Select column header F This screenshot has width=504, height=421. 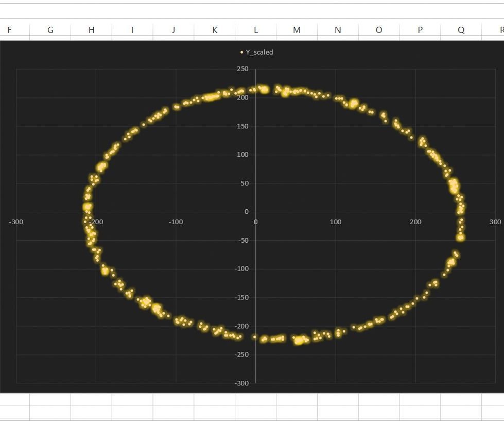9,29
